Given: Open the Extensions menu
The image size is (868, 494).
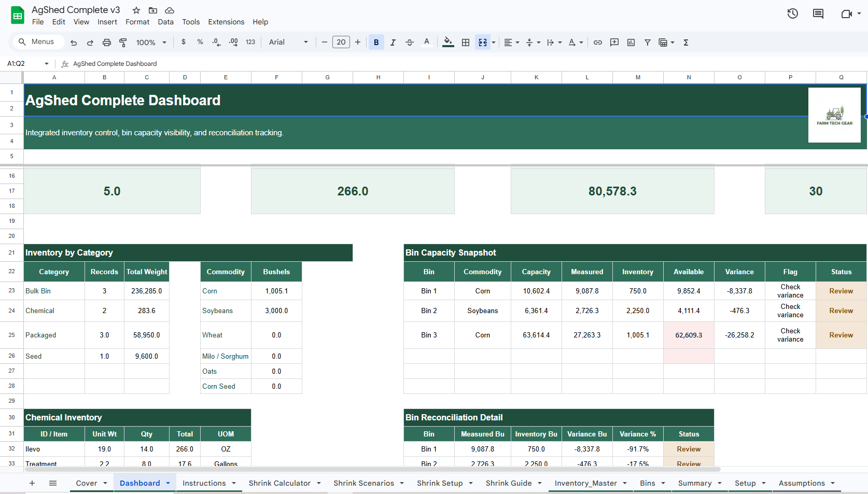Looking at the screenshot, I should pos(226,22).
